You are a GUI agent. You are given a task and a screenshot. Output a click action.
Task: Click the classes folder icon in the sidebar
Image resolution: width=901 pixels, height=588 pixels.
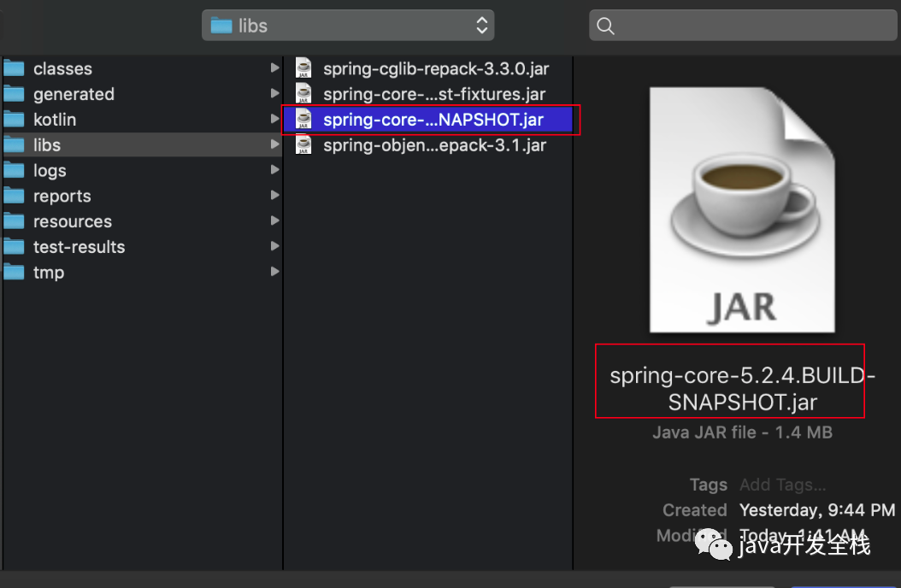[15, 68]
